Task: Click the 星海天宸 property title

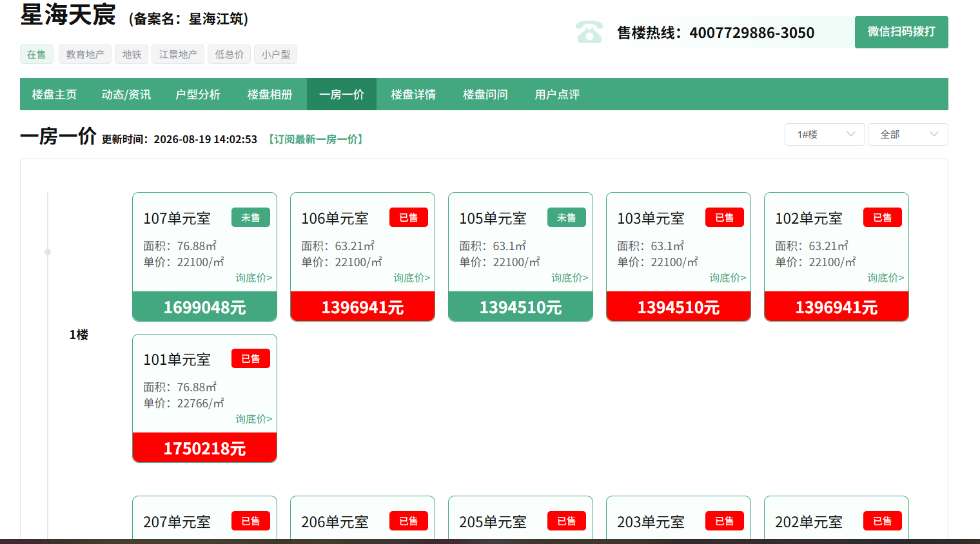Action: [68, 15]
